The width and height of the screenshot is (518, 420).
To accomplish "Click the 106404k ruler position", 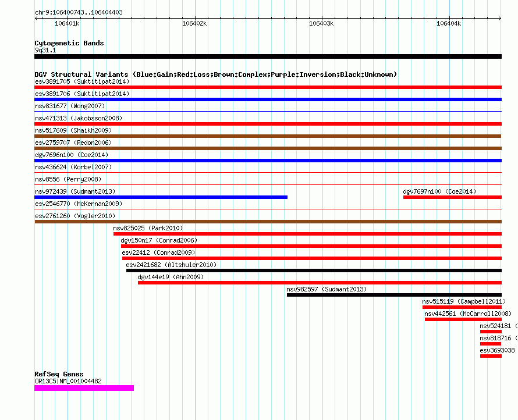I will [449, 23].
